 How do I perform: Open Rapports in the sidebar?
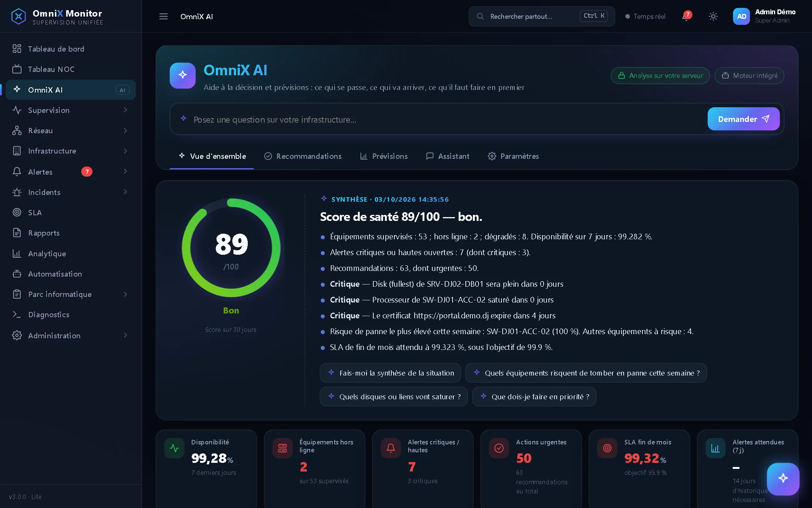tap(71, 233)
